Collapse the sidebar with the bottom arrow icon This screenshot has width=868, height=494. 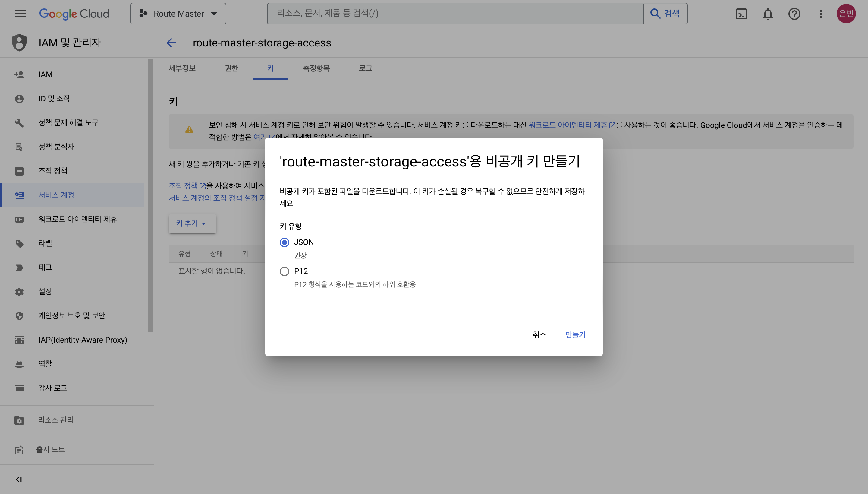(x=19, y=479)
